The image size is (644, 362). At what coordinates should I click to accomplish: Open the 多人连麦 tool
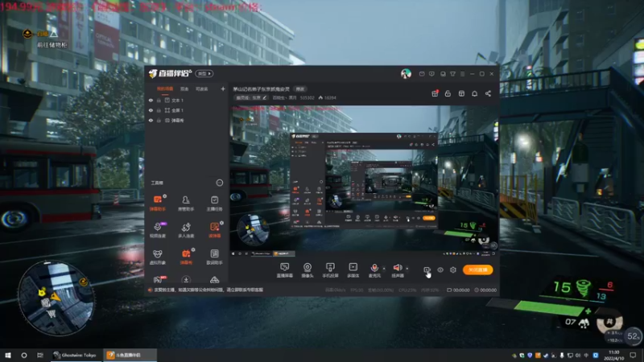[186, 230]
